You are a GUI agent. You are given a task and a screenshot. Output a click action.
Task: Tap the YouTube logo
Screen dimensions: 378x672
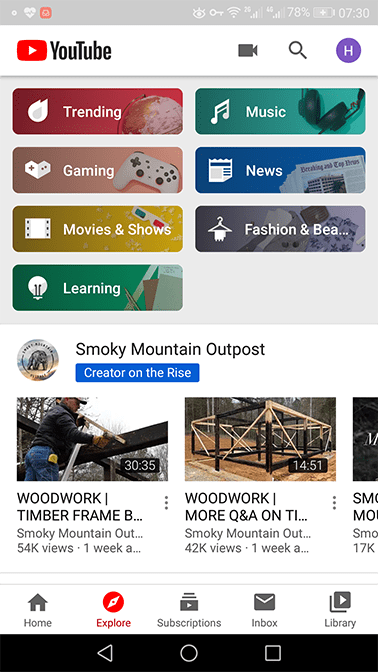pos(64,51)
